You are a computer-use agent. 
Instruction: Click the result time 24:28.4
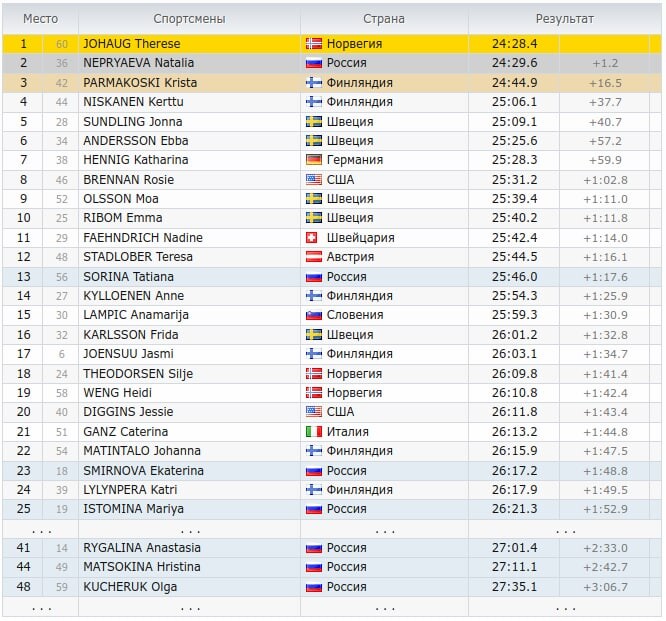(514, 44)
